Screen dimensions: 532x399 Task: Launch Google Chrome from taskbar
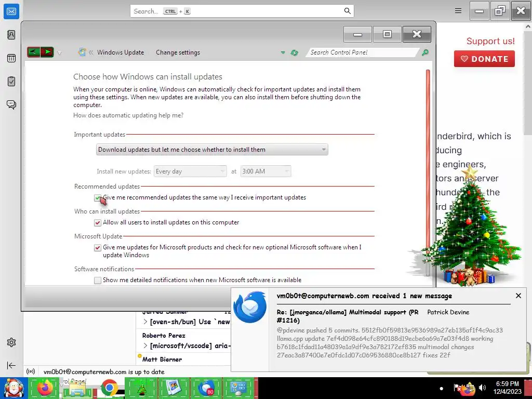(x=109, y=388)
